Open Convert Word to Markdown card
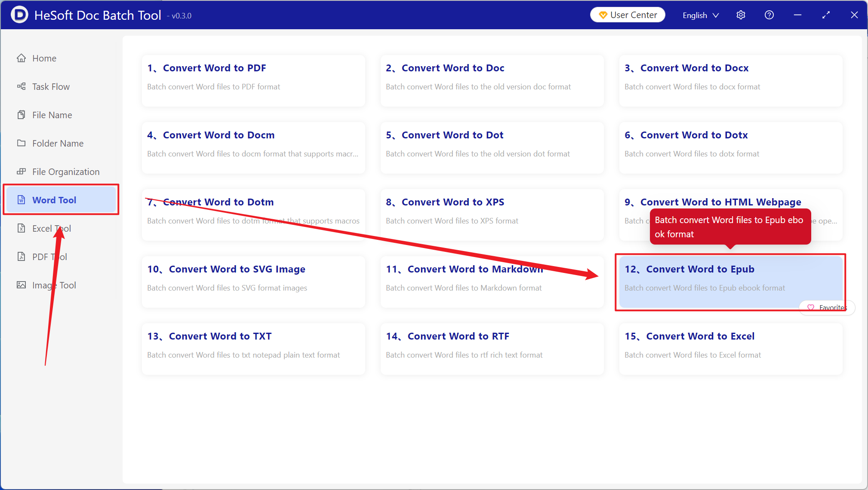Viewport: 868px width, 490px height. [x=492, y=282]
